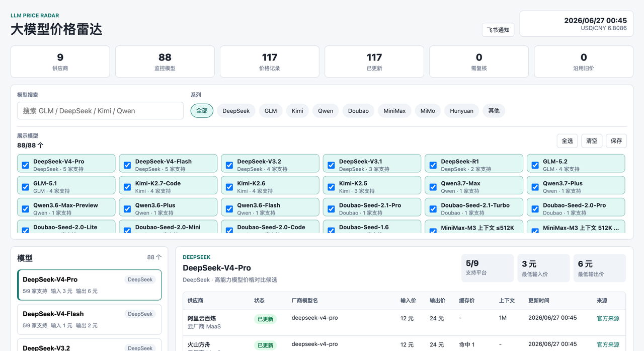
Task: Toggle the DeepSeek-R1 checkbox
Action: tap(433, 165)
